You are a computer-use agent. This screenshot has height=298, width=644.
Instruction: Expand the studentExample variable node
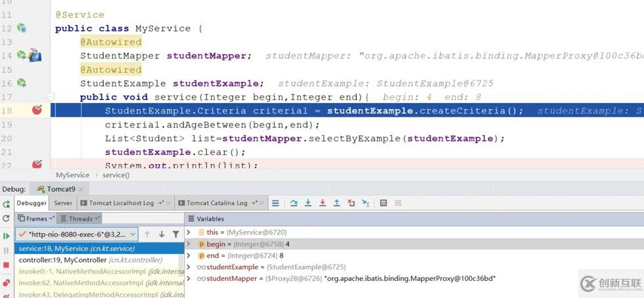[189, 266]
